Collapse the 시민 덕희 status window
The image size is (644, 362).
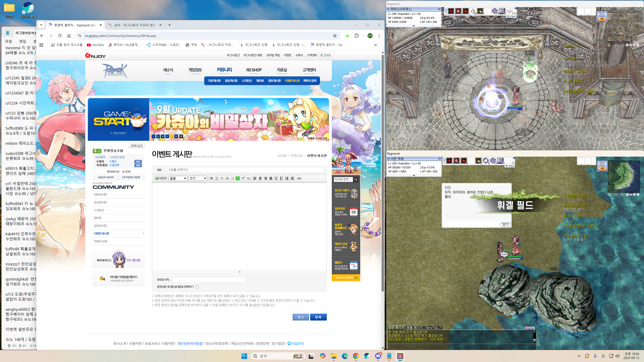click(439, 159)
